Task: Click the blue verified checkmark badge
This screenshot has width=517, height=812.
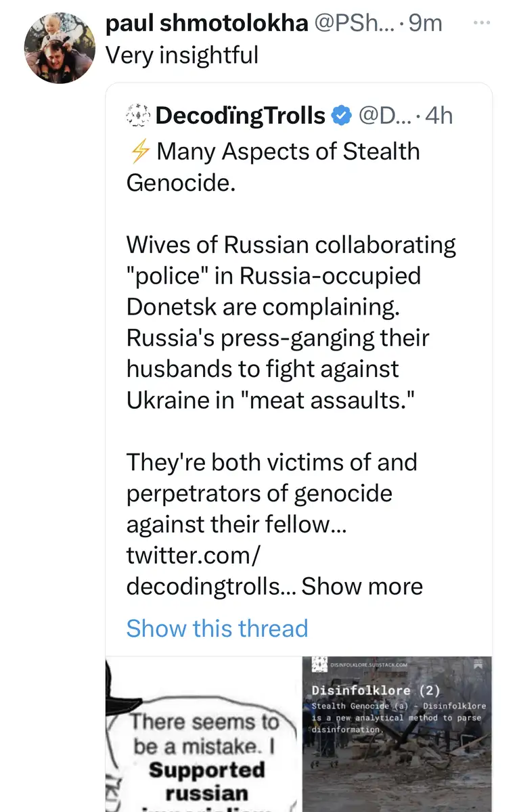Action: click(x=342, y=116)
